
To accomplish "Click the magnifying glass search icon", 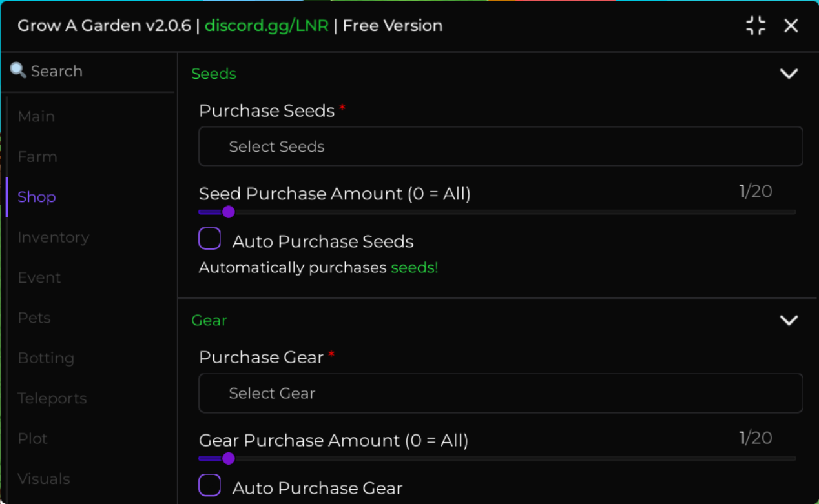I will pos(18,70).
